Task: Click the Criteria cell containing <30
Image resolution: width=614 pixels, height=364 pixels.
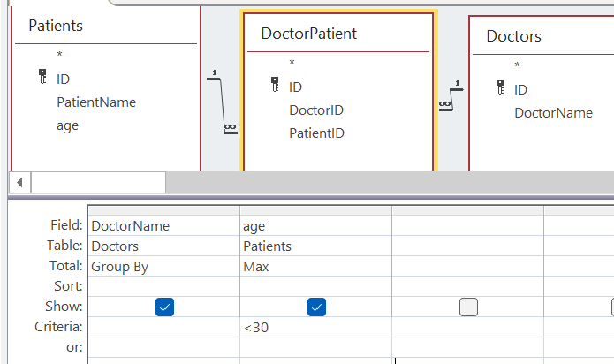Action: (x=315, y=327)
